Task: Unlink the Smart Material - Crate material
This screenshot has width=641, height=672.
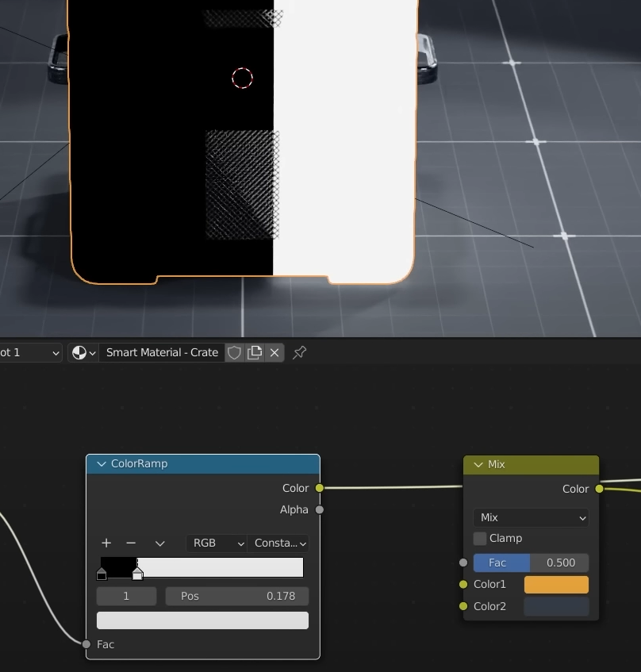Action: pyautogui.click(x=274, y=352)
